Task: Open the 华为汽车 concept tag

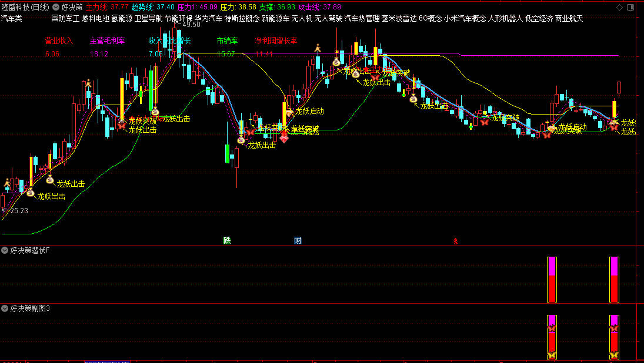Action: pyautogui.click(x=209, y=18)
